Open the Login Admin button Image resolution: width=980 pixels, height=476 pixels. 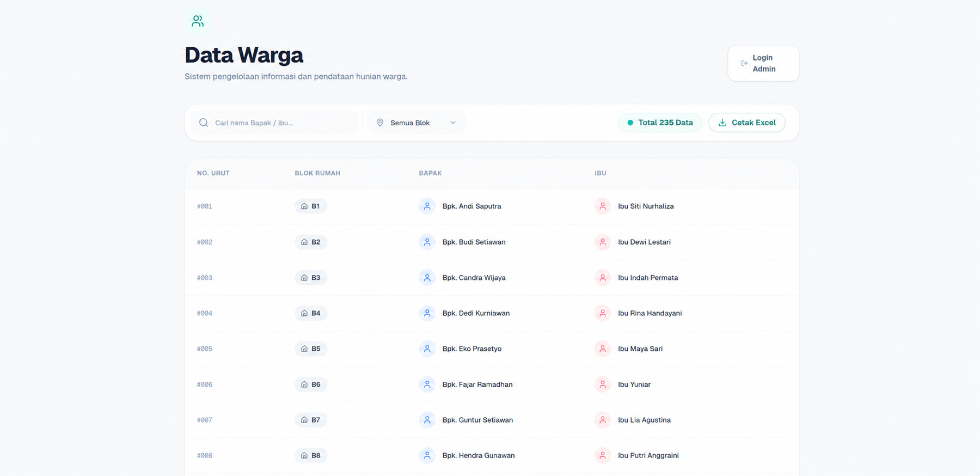[x=763, y=63]
